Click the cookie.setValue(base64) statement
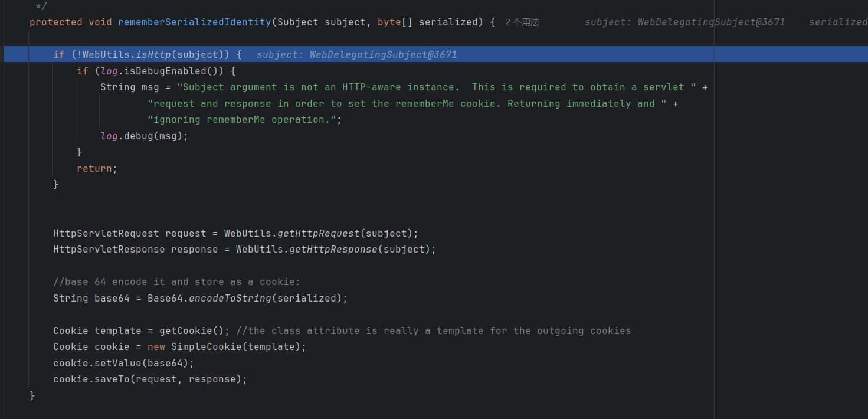 pyautogui.click(x=123, y=363)
